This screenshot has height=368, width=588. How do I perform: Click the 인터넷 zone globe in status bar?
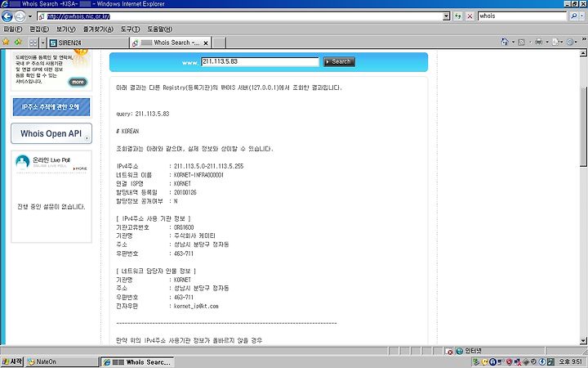coord(459,351)
